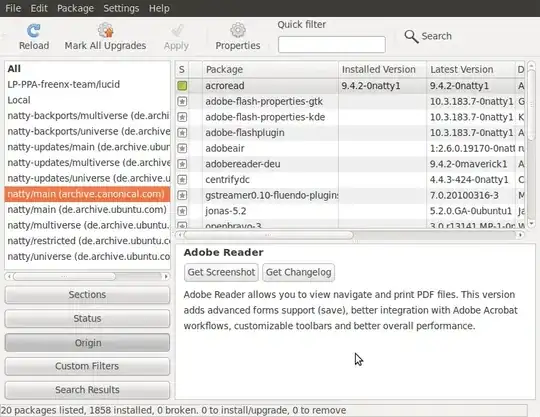The height and width of the screenshot is (417, 540).
Task: Click right arrow of origin list scrollbar
Action: tap(166, 277)
